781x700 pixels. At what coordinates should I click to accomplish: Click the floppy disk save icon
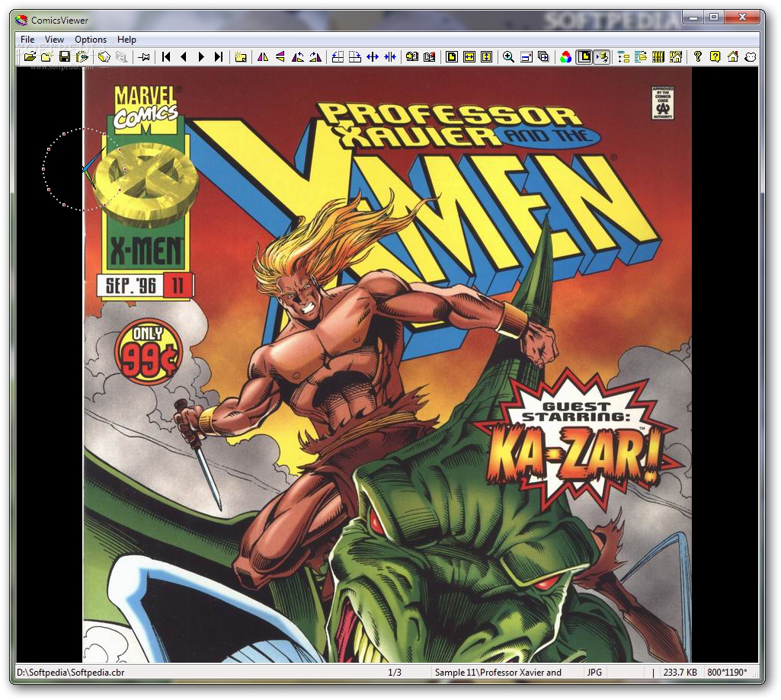[65, 57]
